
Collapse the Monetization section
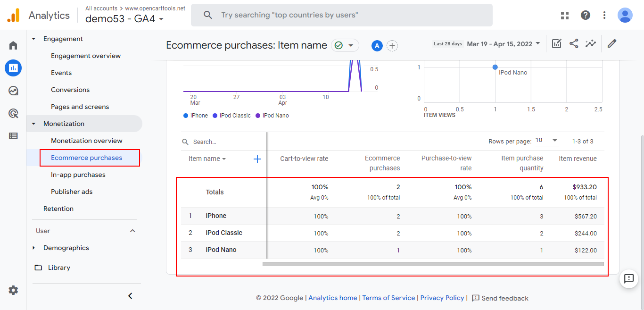pos(33,124)
